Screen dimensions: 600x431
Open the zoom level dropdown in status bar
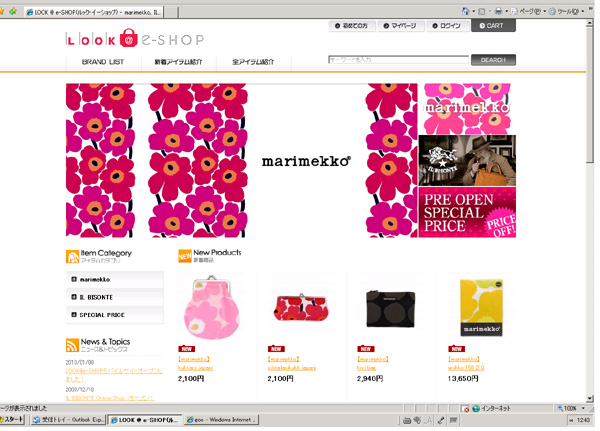click(574, 409)
